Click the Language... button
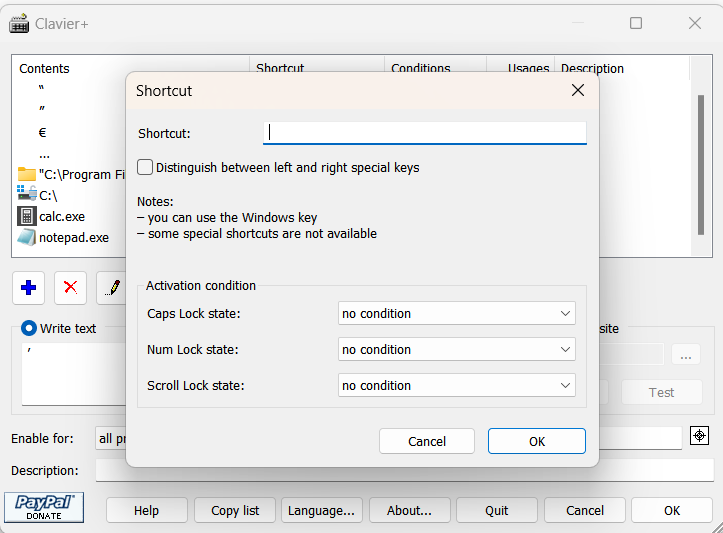 point(321,510)
